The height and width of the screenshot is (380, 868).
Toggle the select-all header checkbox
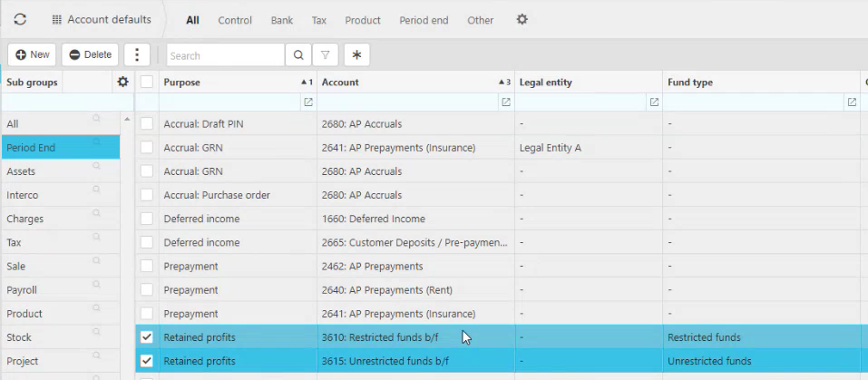[x=147, y=82]
